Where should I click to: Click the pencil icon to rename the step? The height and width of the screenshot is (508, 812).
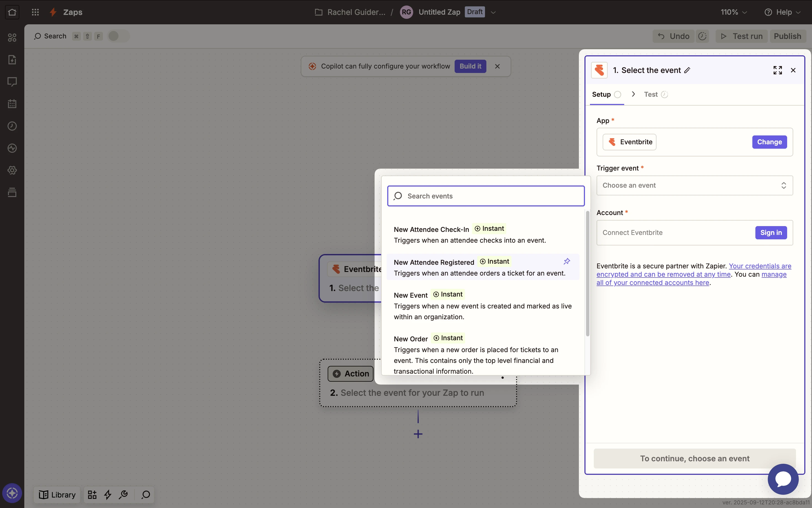click(687, 70)
